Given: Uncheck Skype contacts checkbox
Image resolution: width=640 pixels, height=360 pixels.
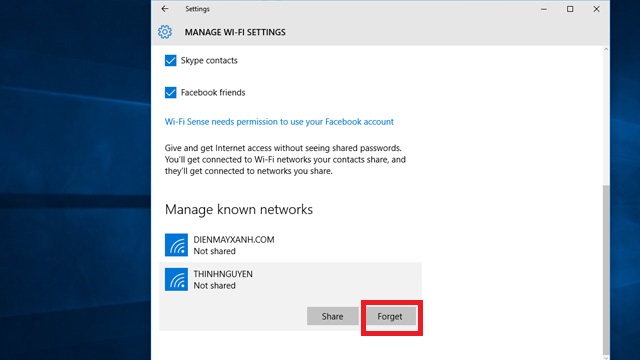Looking at the screenshot, I should point(171,60).
